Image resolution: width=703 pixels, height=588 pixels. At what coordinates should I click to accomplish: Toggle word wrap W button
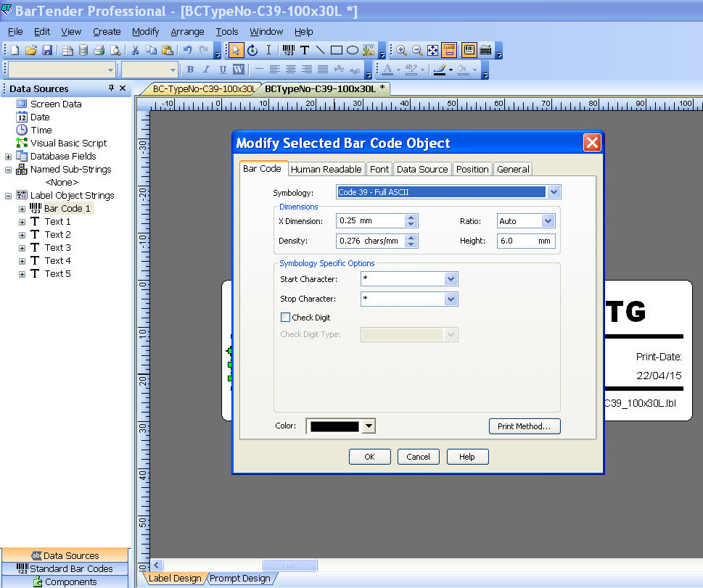[x=238, y=70]
